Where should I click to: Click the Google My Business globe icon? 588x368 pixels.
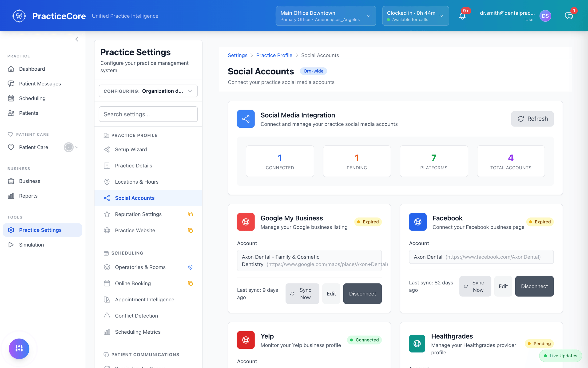(x=246, y=222)
